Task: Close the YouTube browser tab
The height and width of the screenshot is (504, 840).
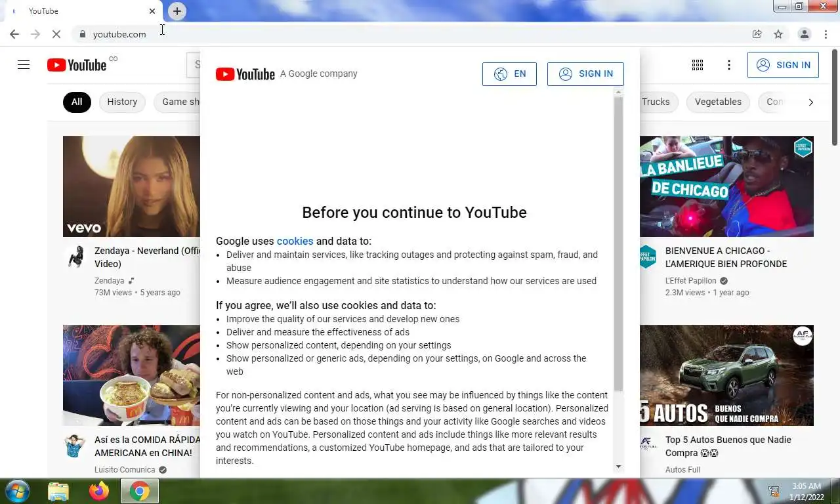Action: [152, 11]
